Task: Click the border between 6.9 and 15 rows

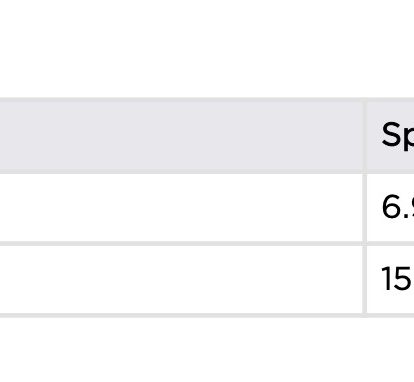Action: point(207,244)
